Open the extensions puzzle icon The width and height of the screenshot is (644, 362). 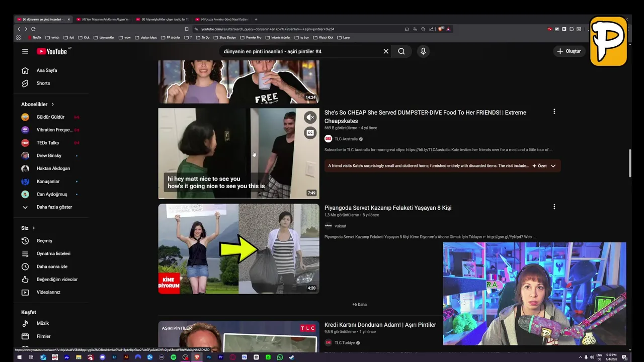pyautogui.click(x=572, y=29)
